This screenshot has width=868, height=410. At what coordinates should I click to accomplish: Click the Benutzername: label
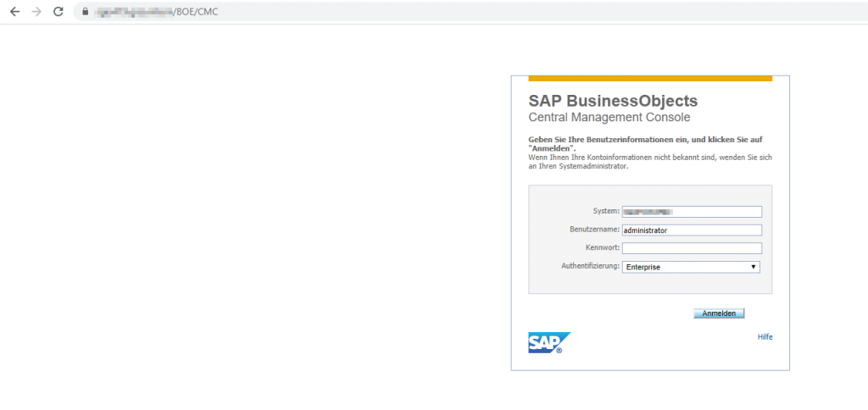(x=594, y=229)
